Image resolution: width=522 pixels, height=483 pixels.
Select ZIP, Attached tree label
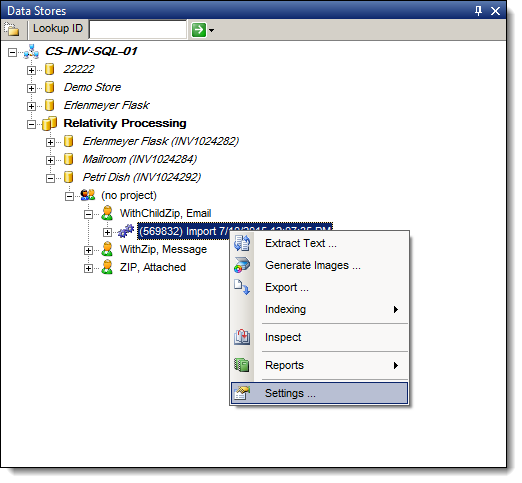(x=153, y=267)
